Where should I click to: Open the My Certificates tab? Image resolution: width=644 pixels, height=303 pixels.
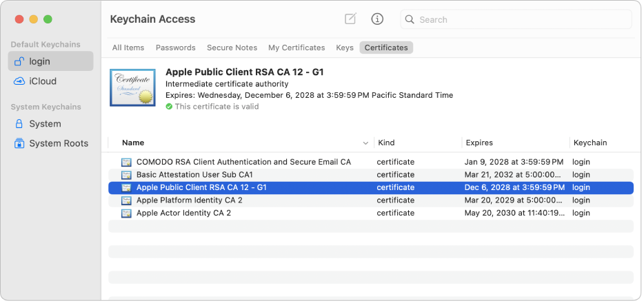(296, 48)
